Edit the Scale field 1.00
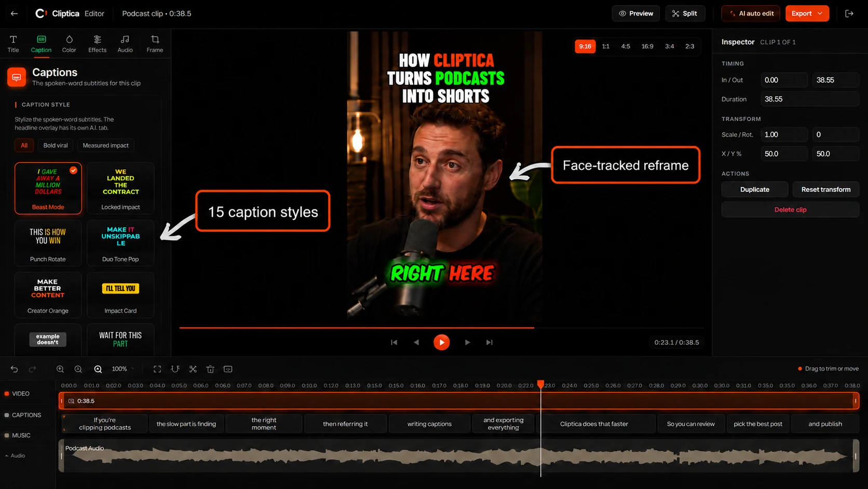 tap(784, 135)
